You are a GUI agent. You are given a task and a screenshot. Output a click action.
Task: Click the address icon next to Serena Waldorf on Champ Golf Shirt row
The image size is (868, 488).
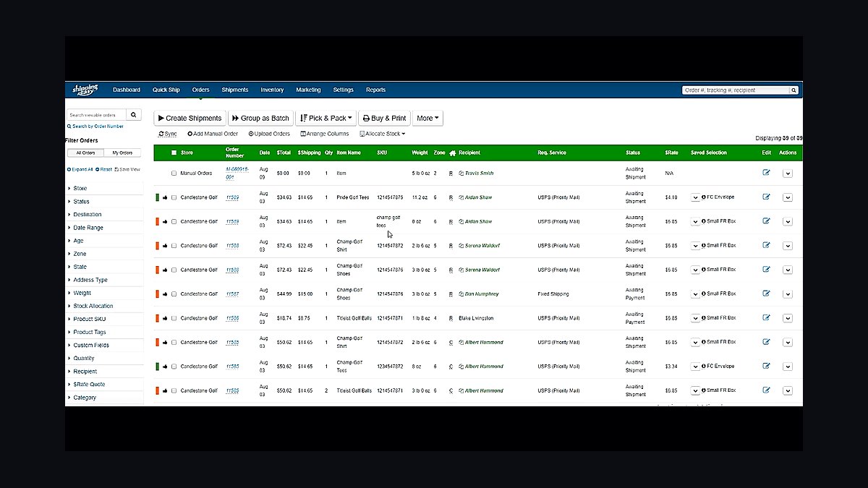click(x=461, y=246)
